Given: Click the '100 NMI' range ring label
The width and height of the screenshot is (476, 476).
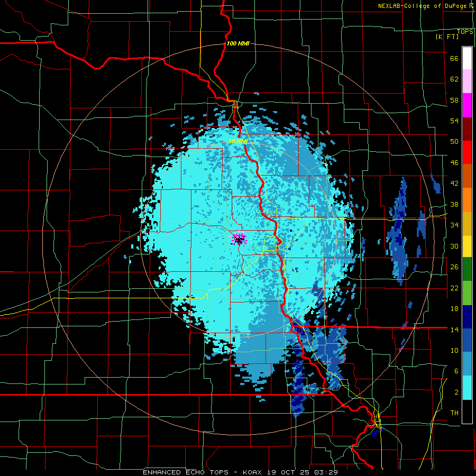Looking at the screenshot, I should pyautogui.click(x=238, y=43).
